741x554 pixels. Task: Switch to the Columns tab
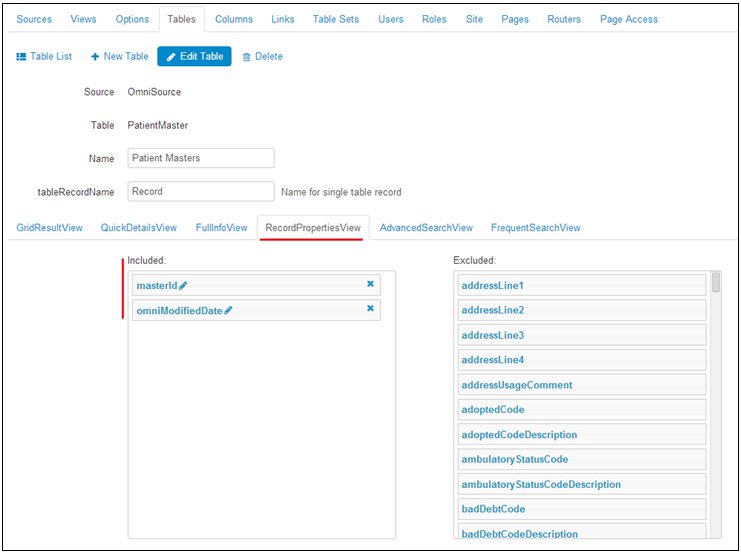(234, 19)
